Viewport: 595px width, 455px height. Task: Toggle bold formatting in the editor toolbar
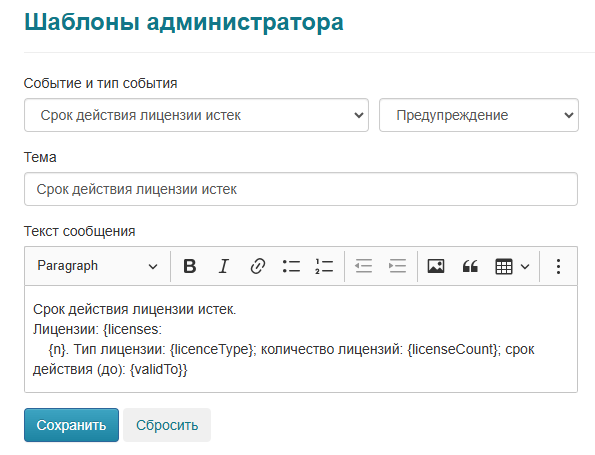[190, 266]
